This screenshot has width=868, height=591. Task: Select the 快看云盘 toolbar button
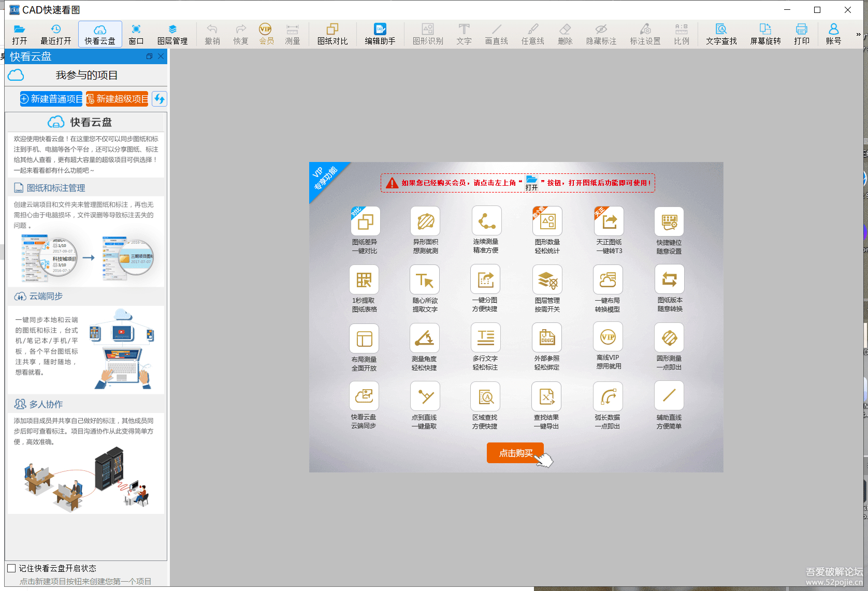(x=100, y=34)
